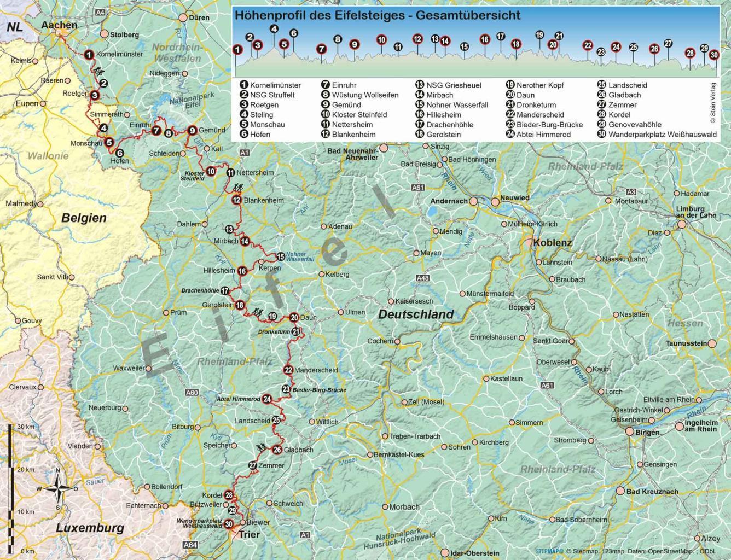Click elevation profile marker 4 at the peak
The width and height of the screenshot is (731, 560).
pos(274,30)
